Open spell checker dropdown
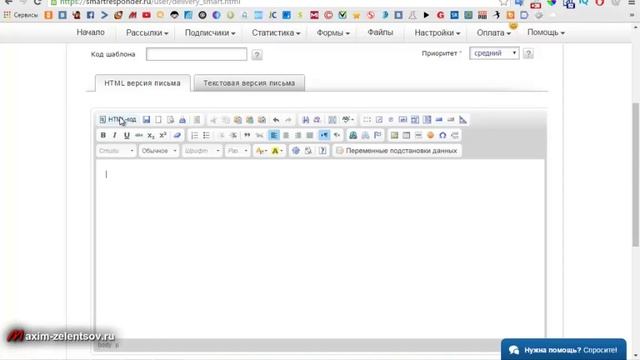 coord(348,120)
